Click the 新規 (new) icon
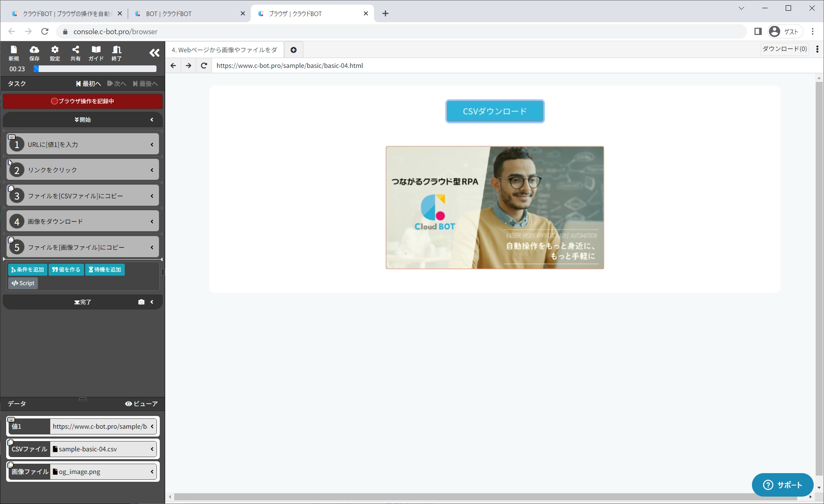The image size is (824, 504). coord(14,53)
